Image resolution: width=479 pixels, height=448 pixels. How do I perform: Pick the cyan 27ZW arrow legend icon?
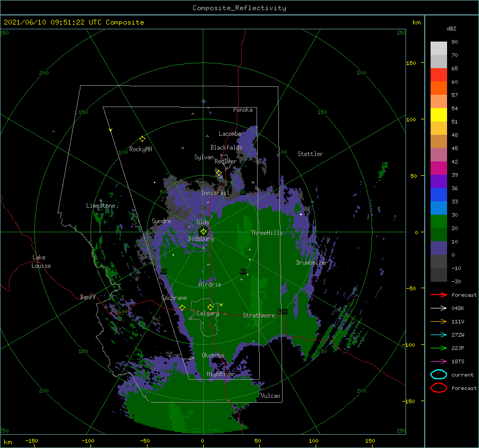pyautogui.click(x=439, y=335)
